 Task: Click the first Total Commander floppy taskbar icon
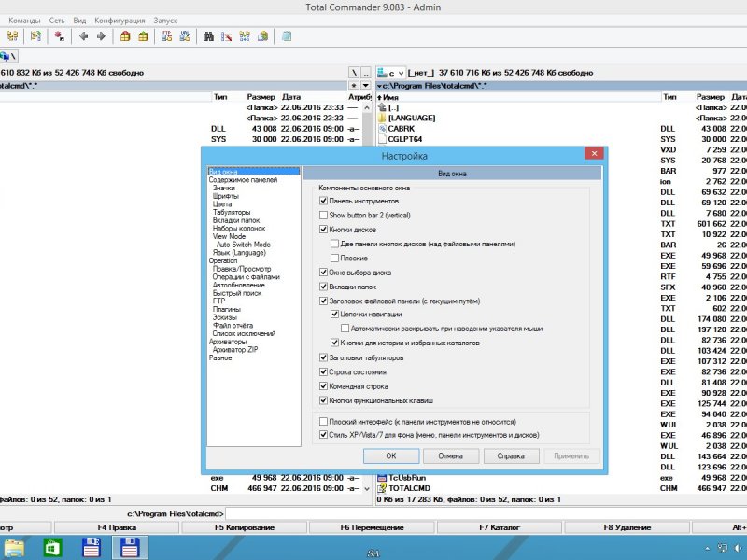click(91, 548)
